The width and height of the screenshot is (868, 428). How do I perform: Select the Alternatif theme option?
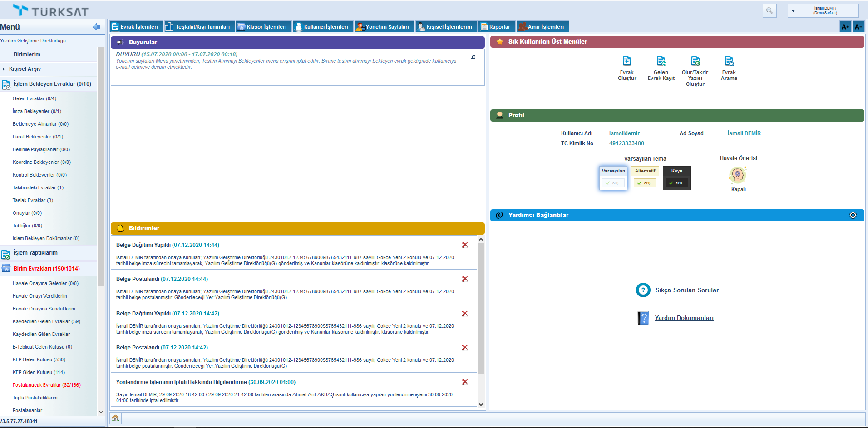click(x=645, y=183)
